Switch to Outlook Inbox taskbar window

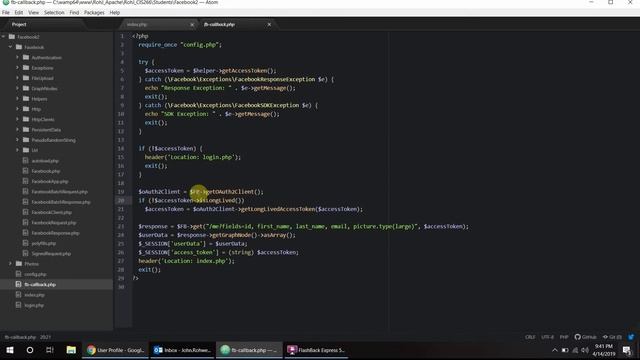click(x=182, y=350)
